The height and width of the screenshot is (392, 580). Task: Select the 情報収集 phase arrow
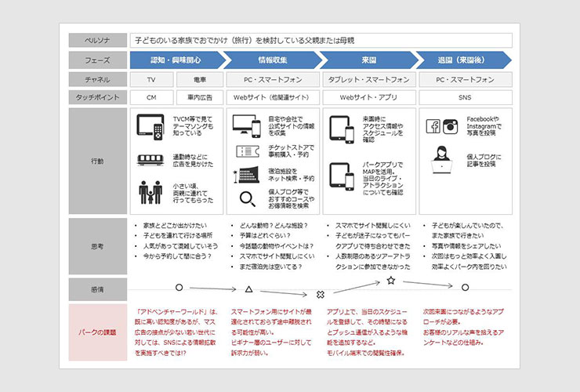274,60
